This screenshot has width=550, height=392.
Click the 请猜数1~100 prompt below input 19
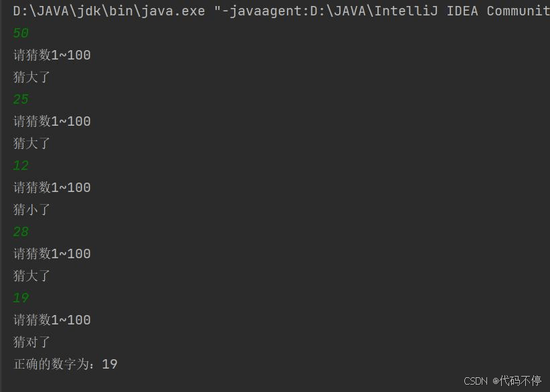tap(52, 320)
